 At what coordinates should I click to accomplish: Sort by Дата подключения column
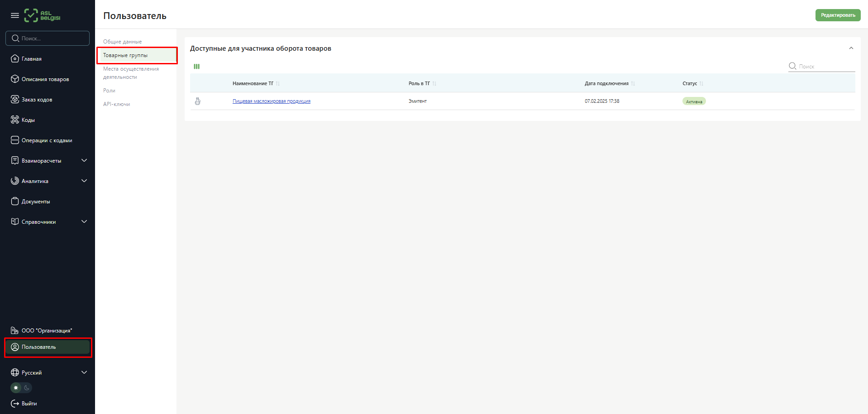point(633,83)
